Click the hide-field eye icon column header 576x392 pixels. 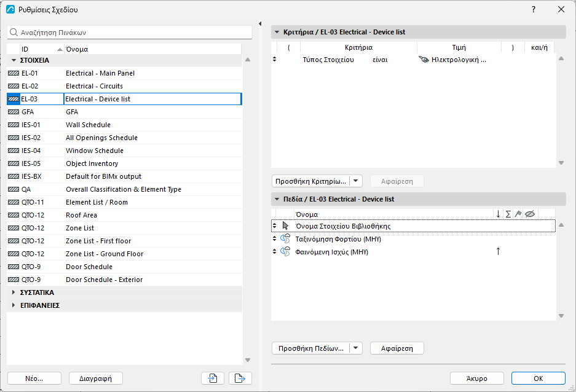point(529,214)
